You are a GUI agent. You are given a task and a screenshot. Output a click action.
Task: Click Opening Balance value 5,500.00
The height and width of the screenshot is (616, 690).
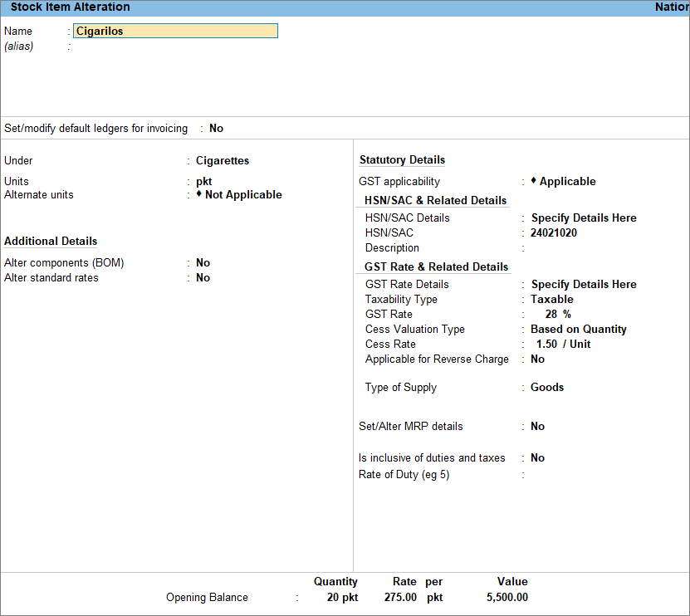pyautogui.click(x=507, y=598)
